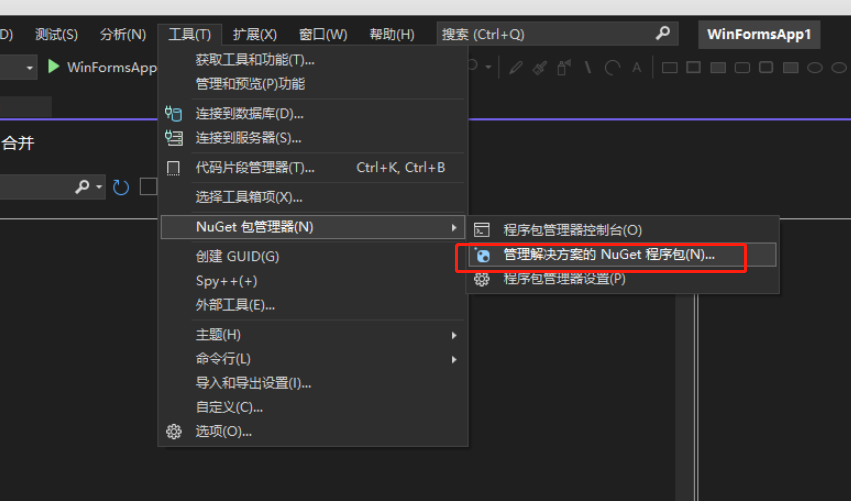The height and width of the screenshot is (501, 851).
Task: Open 外部工具(E)... menu entry
Action: pos(313,305)
